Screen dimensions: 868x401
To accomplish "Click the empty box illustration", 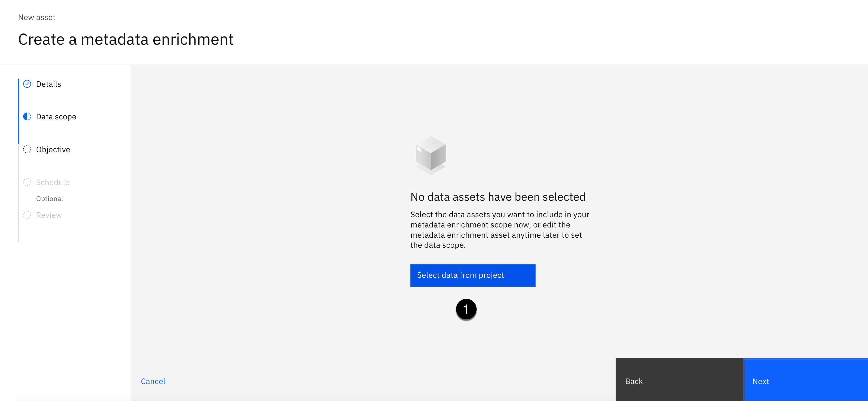I will (x=431, y=155).
